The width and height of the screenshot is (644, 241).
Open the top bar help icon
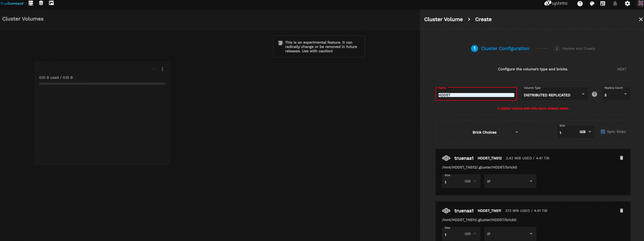pyautogui.click(x=580, y=4)
